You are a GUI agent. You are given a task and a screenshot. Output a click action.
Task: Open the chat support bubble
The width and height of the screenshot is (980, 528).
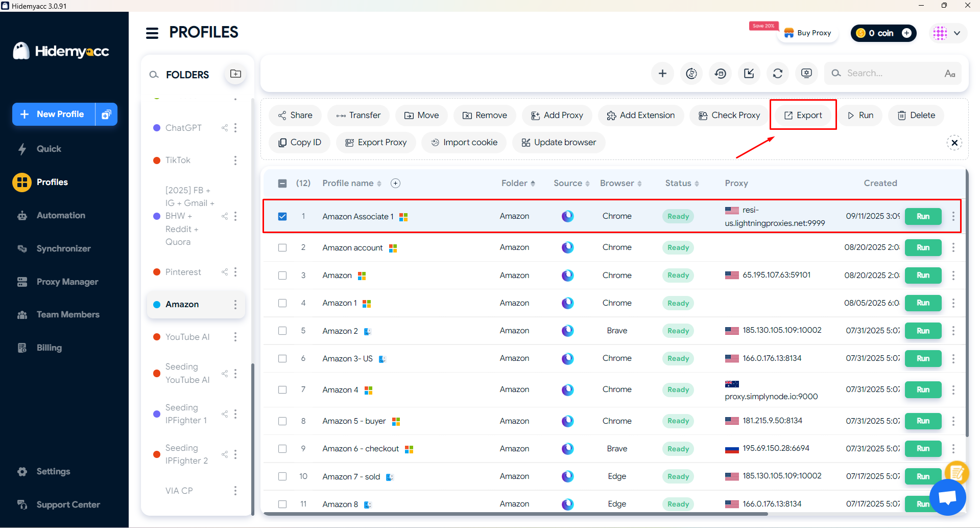click(947, 497)
